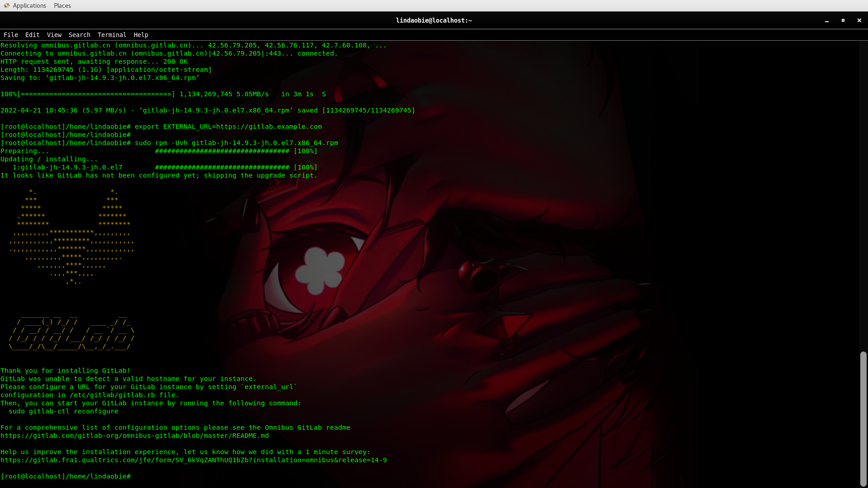The image size is (868, 488).
Task: Click 'For a comprehensive list' readme line
Action: (x=175, y=427)
